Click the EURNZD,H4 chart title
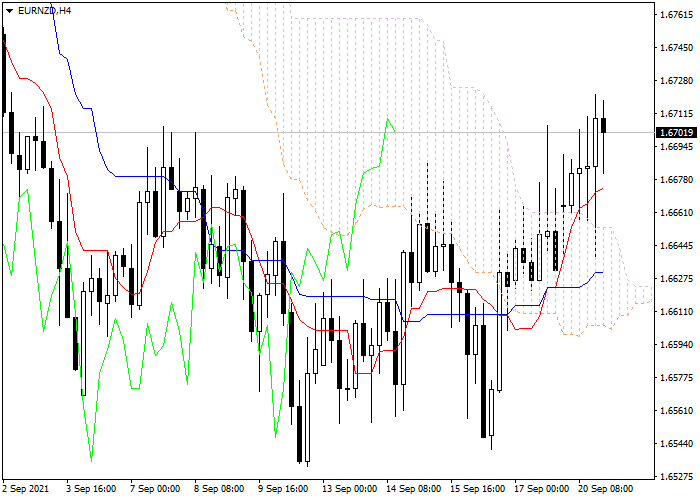The image size is (700, 500). [x=44, y=11]
